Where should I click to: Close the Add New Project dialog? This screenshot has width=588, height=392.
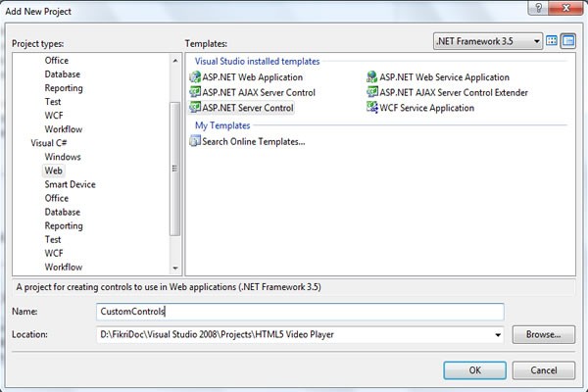pyautogui.click(x=565, y=8)
